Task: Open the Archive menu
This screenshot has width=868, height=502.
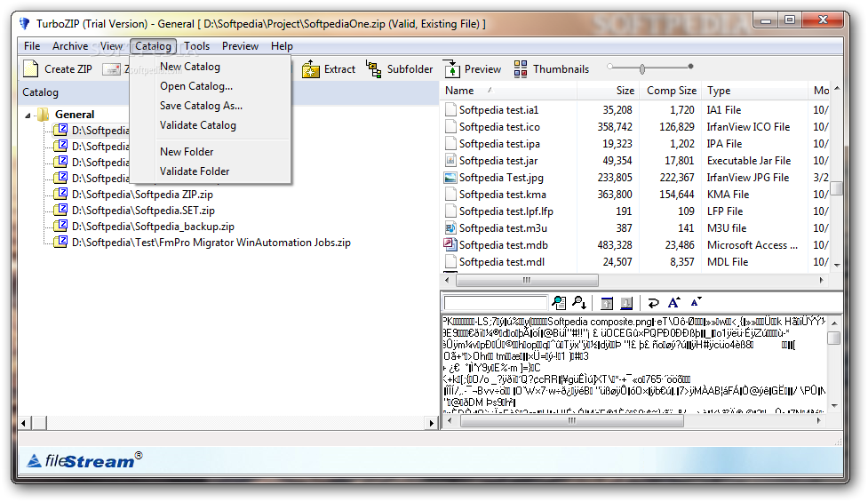Action: tap(70, 46)
